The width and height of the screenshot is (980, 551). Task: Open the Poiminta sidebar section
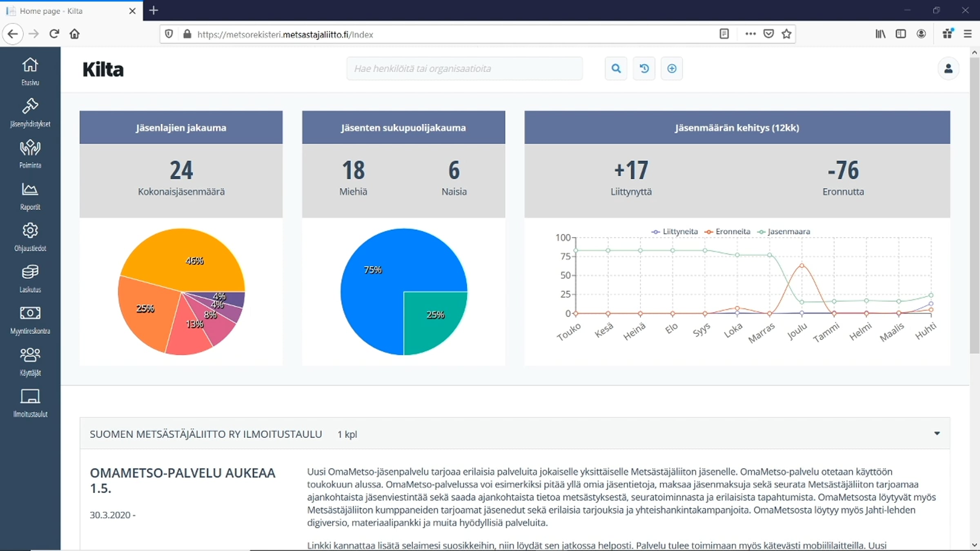coord(30,154)
